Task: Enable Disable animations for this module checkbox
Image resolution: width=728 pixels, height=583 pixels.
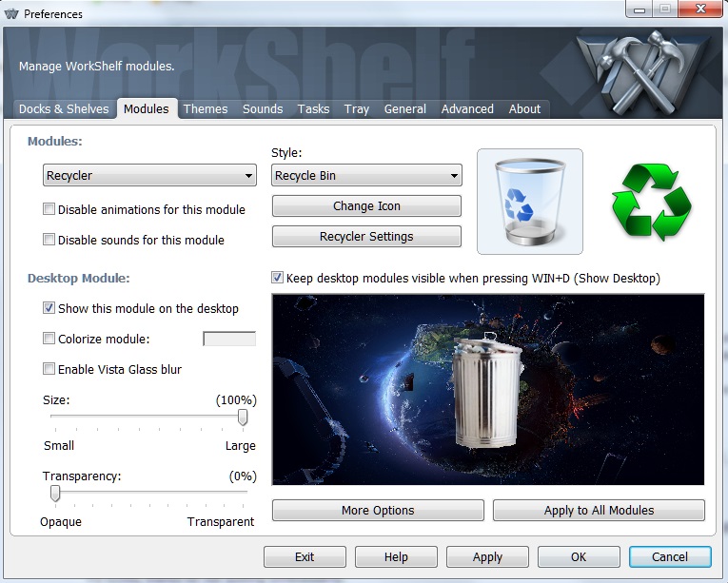Action: [x=49, y=209]
